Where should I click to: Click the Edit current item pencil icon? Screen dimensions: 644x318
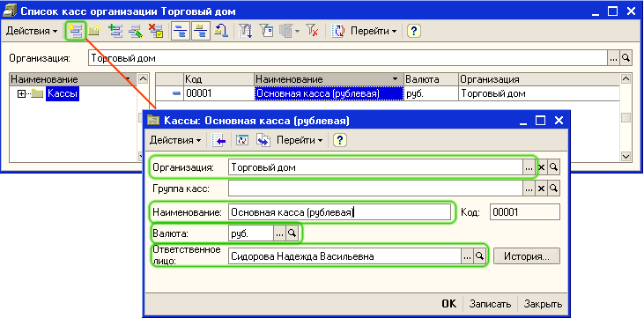[136, 31]
